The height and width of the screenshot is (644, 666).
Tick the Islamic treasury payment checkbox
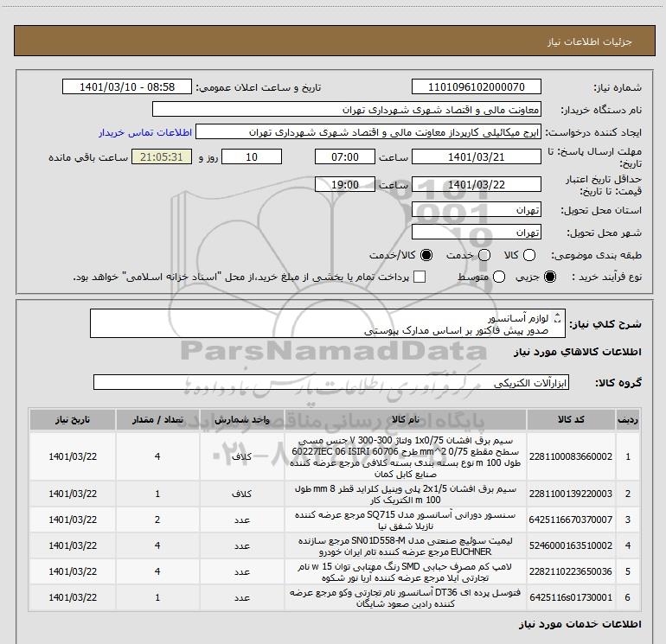[x=419, y=277]
